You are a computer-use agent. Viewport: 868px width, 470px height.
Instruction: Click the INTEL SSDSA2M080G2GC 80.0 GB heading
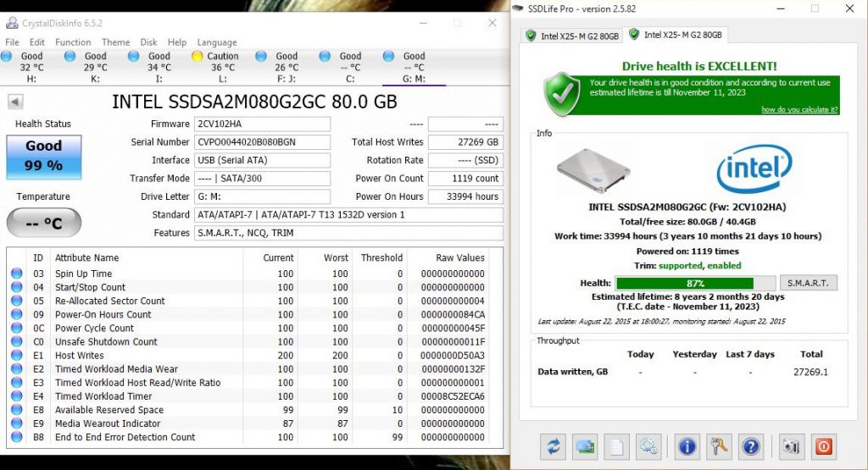click(x=254, y=102)
